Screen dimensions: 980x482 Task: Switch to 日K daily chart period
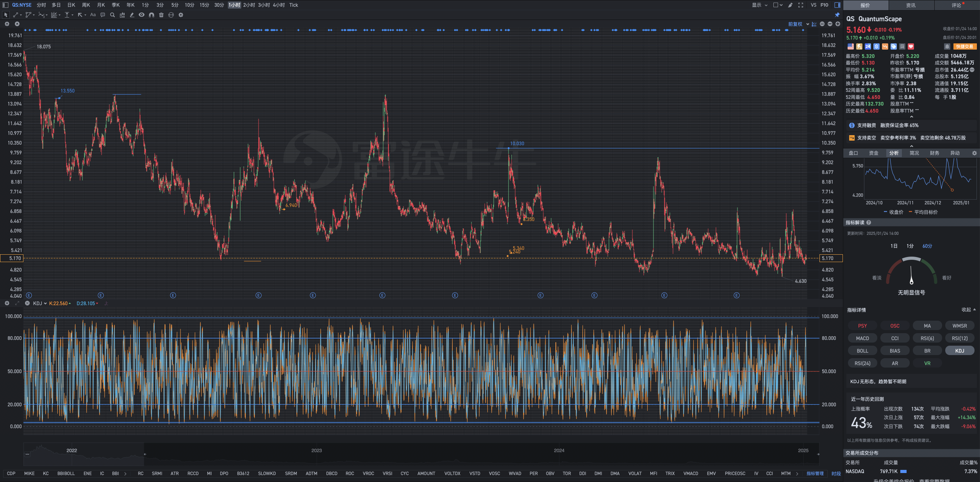tap(71, 5)
